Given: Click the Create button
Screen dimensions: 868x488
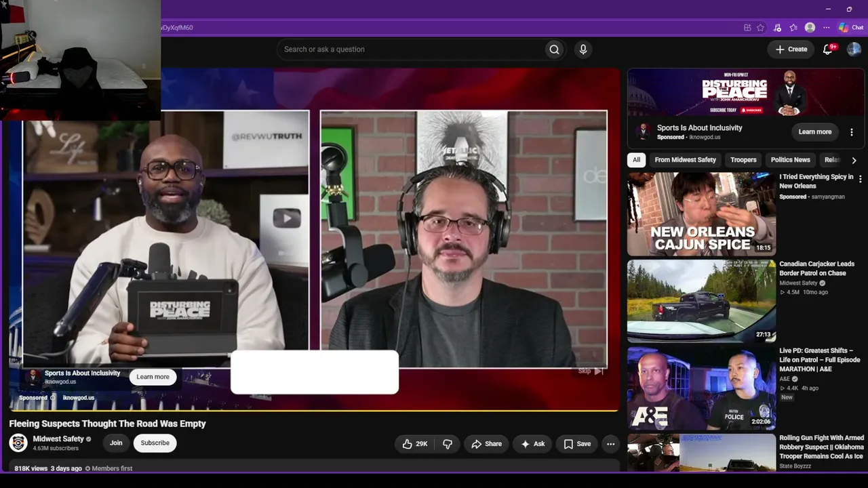Looking at the screenshot, I should [791, 49].
